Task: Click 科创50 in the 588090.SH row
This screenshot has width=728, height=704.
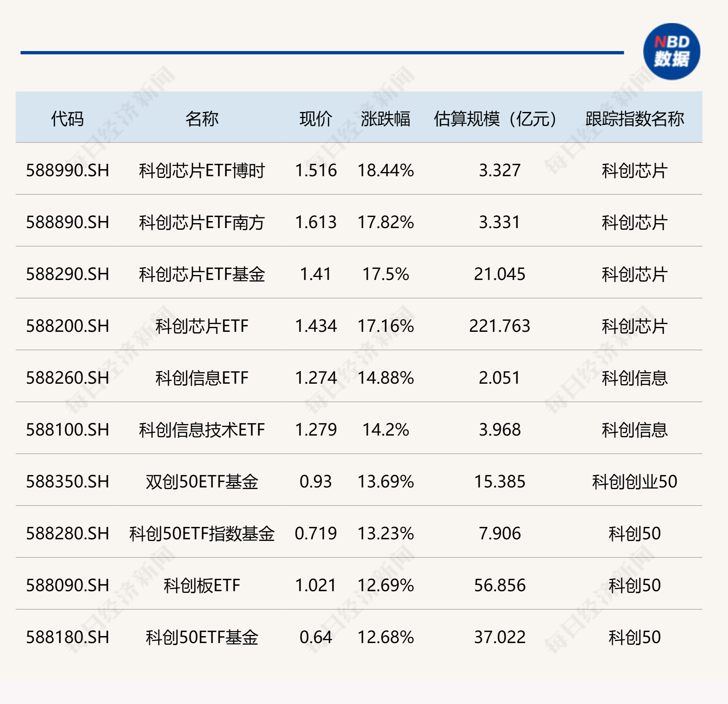Action: click(635, 585)
